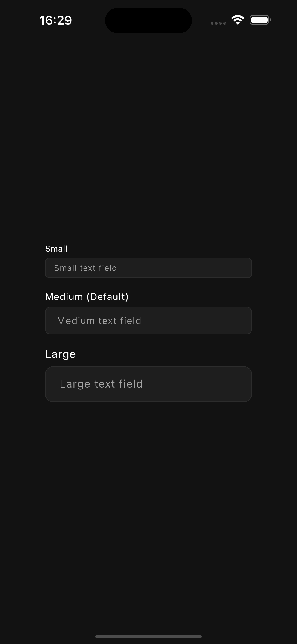Click the Large heading text
Screen dimensions: 297x644
click(60, 354)
